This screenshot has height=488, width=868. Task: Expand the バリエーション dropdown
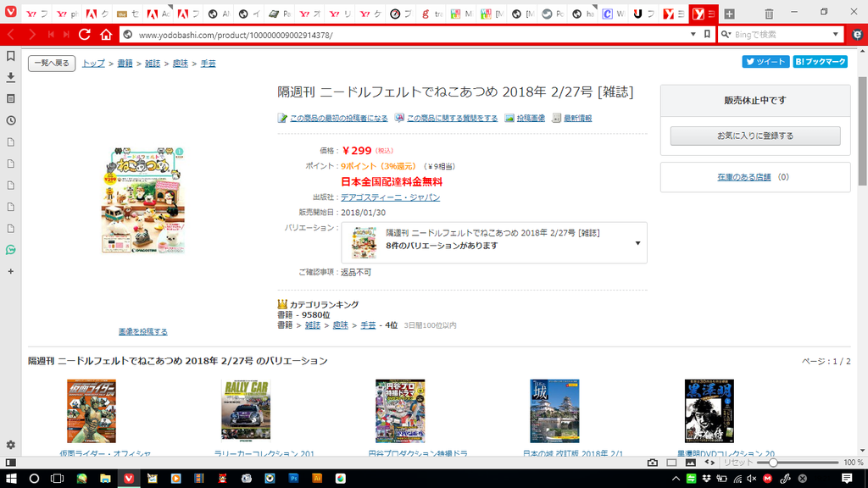(637, 243)
